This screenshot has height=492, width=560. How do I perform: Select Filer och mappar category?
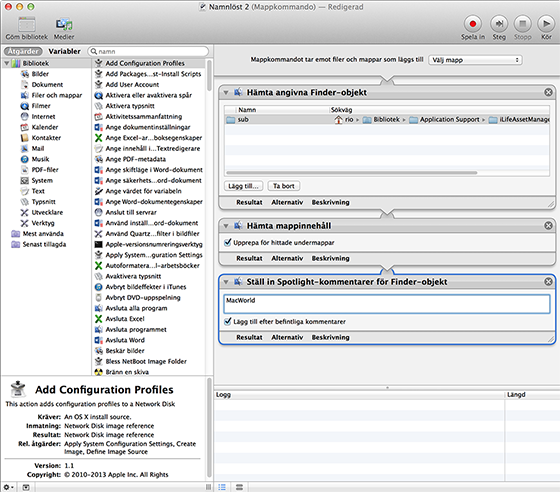(56, 95)
